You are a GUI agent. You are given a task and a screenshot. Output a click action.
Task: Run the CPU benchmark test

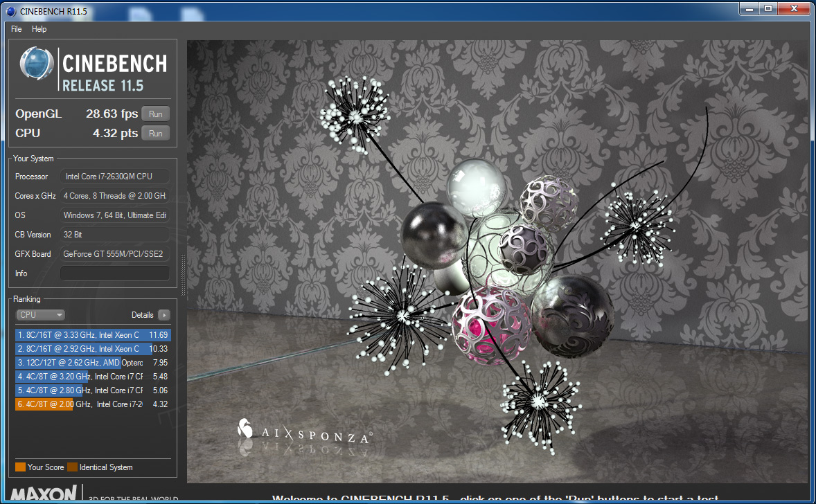(x=156, y=133)
